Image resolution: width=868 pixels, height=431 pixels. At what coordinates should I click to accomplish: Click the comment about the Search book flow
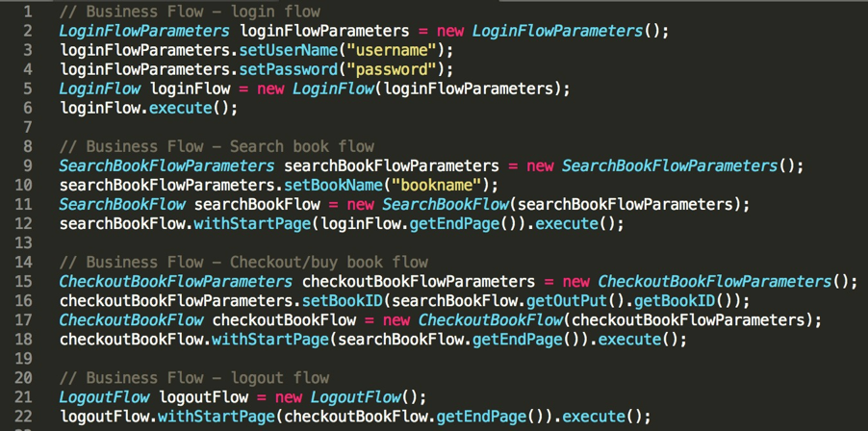coord(217,146)
